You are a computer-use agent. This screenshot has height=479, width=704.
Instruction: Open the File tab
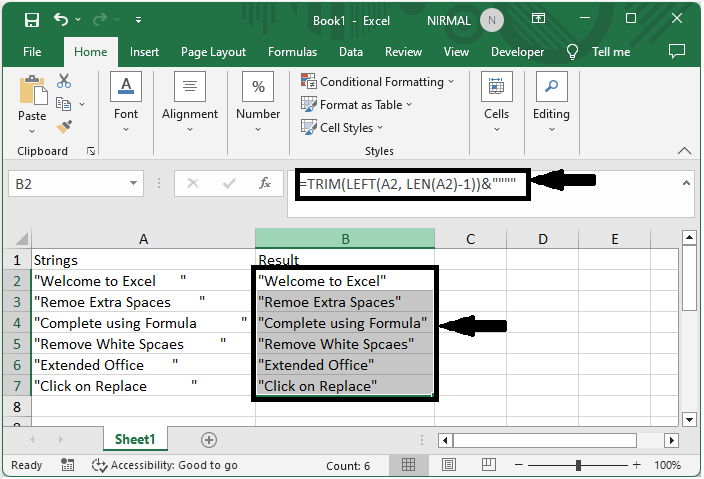point(32,52)
